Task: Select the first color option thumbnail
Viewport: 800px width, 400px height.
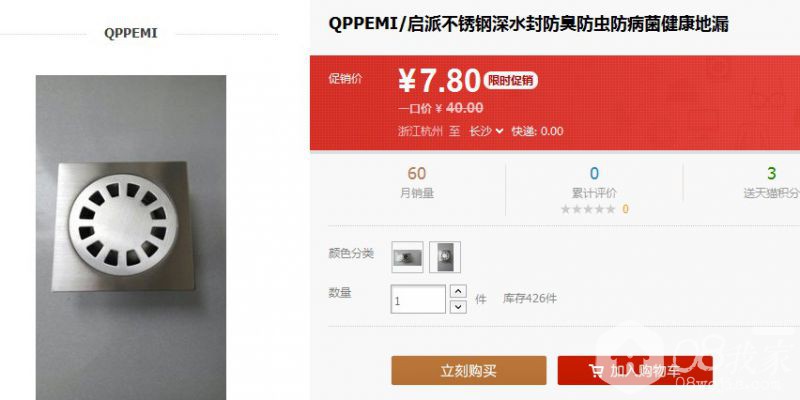Action: [x=407, y=257]
